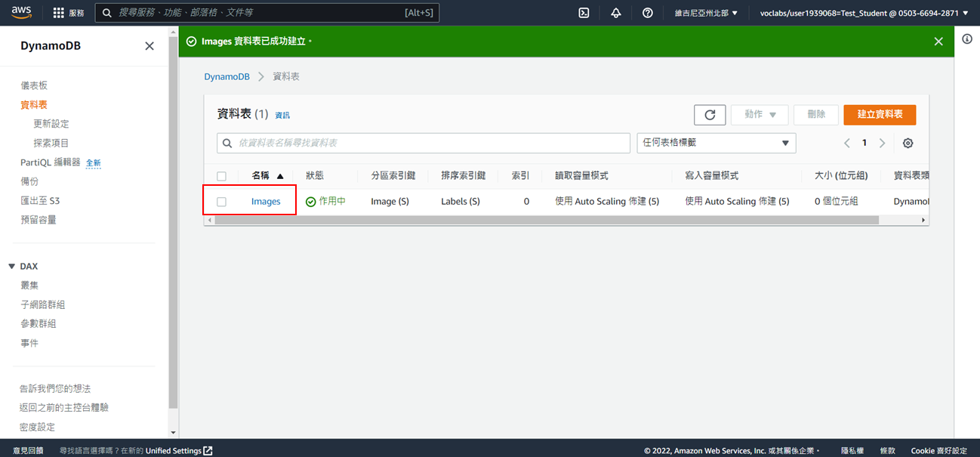This screenshot has height=457, width=980.
Task: Click the 讀取容量模式 column header
Action: point(581,176)
